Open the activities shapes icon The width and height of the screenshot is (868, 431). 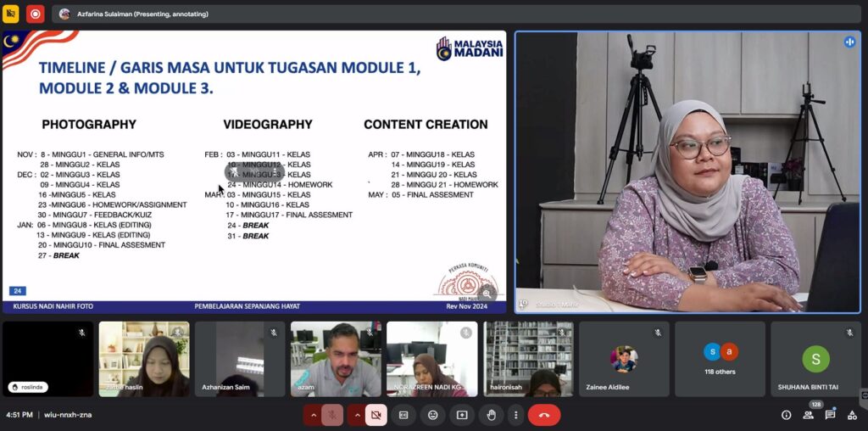(x=851, y=415)
